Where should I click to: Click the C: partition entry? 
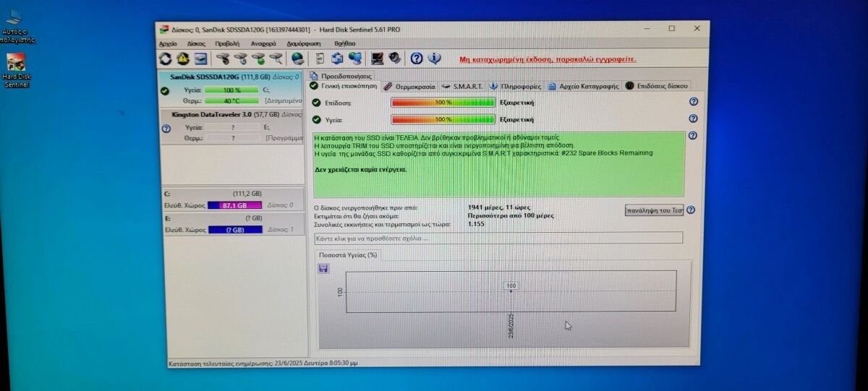click(x=234, y=199)
